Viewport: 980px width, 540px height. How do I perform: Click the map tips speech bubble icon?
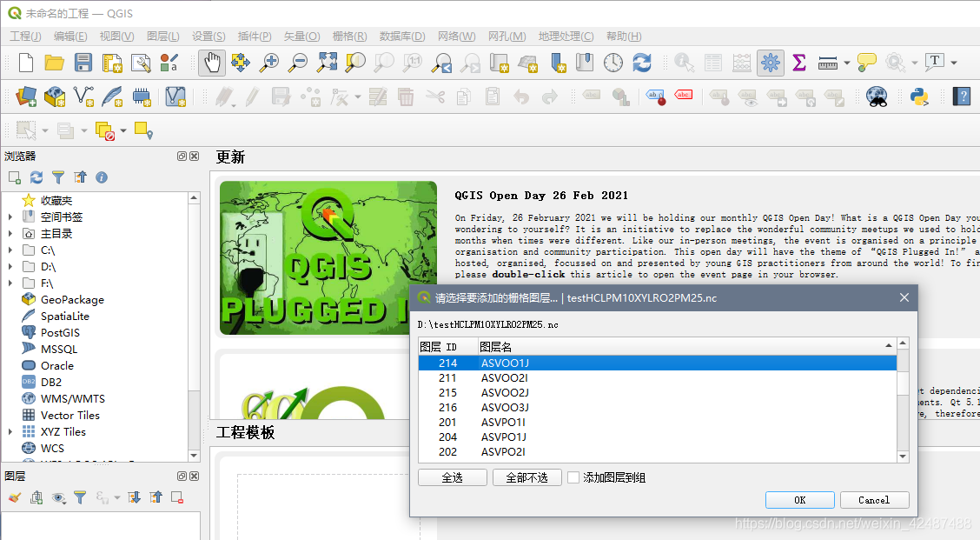click(866, 63)
